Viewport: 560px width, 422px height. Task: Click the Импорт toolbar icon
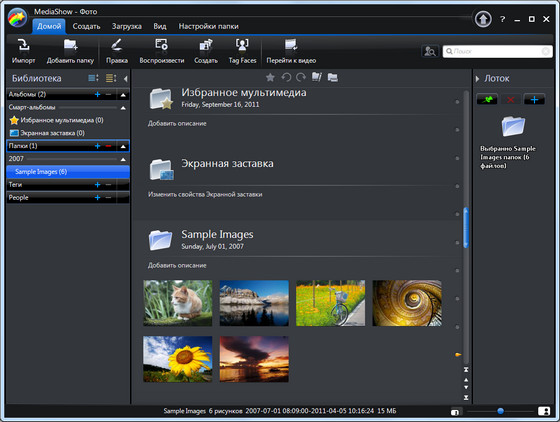tap(24, 51)
